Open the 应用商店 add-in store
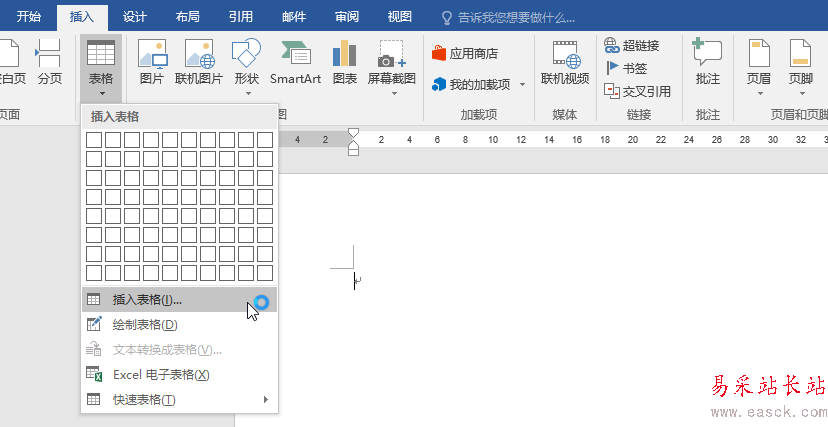828x427 pixels. 465,53
